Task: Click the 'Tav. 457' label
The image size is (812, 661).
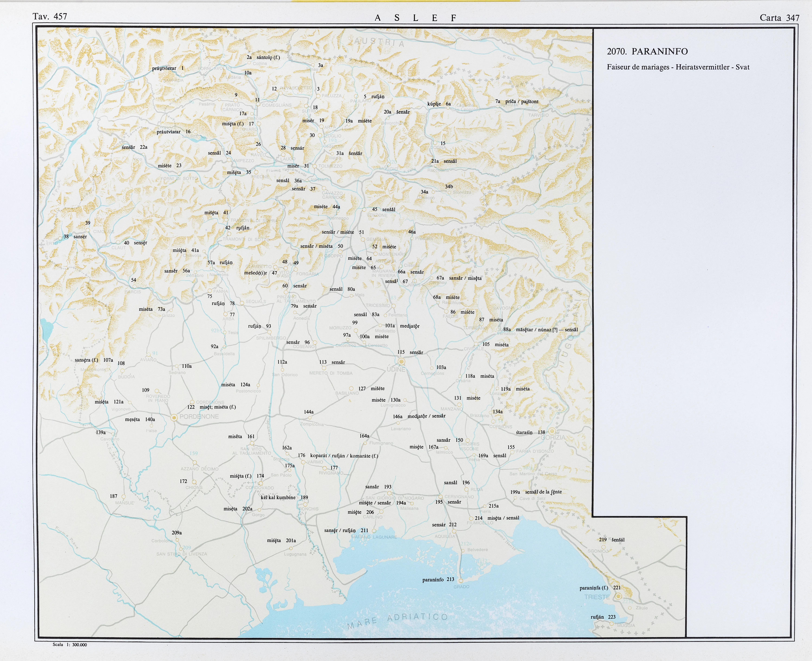Action: tap(50, 16)
